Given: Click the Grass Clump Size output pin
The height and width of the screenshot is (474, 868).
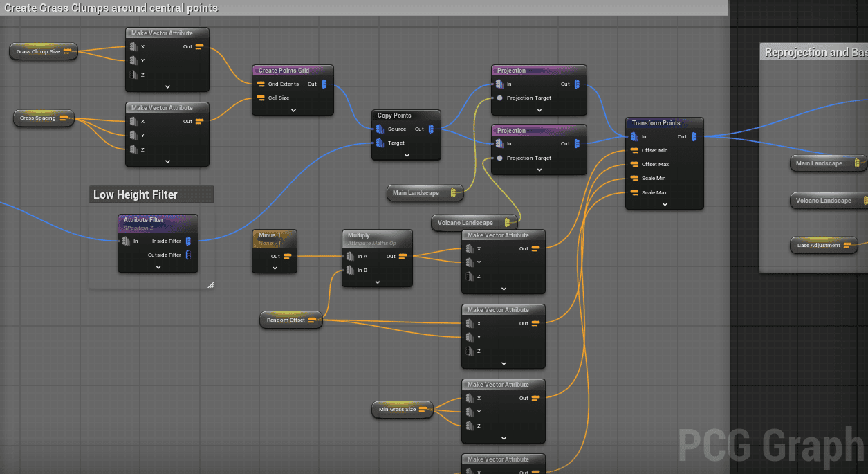Looking at the screenshot, I should (x=68, y=51).
